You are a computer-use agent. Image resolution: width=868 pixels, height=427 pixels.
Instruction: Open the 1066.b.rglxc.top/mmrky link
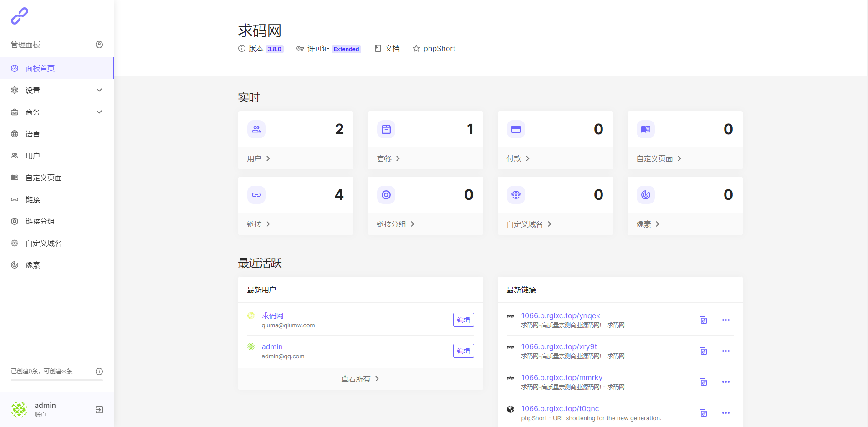562,377
